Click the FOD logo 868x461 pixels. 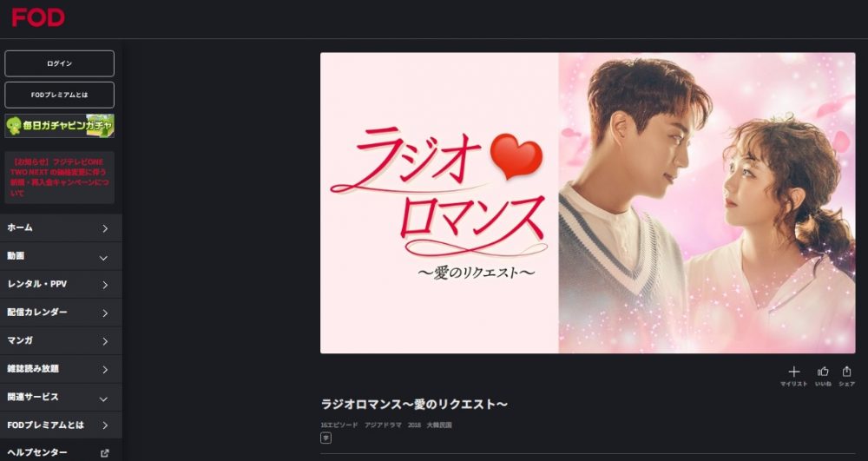click(38, 17)
